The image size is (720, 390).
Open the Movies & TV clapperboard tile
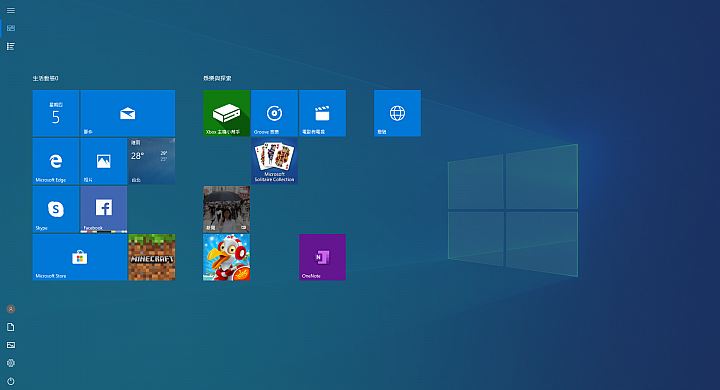pyautogui.click(x=322, y=113)
